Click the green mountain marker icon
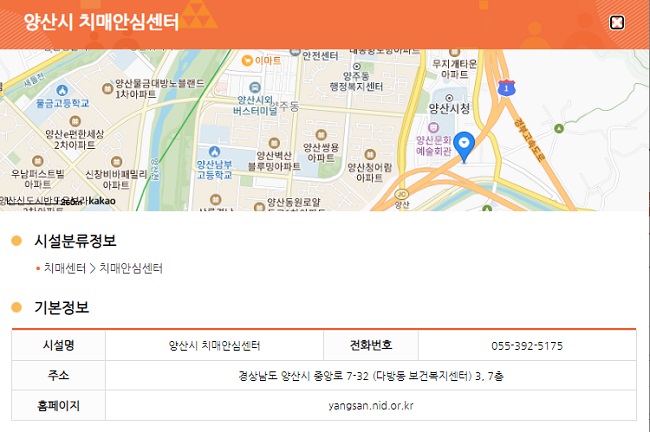650x432 pixels. pos(559,129)
